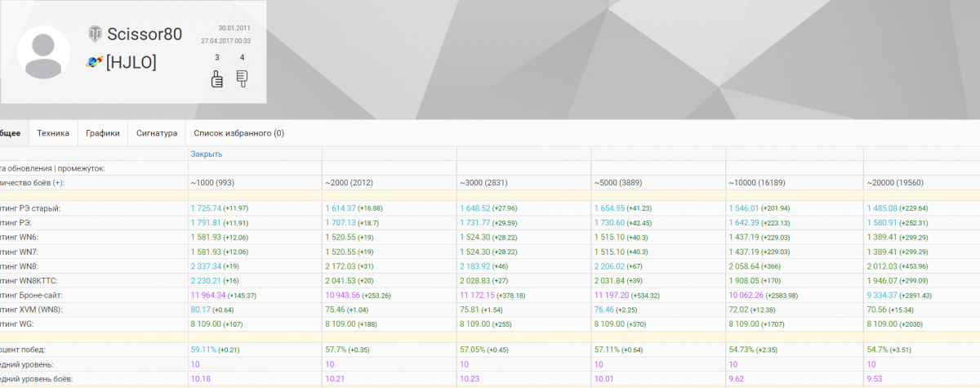Click the value 2 183.92
The height and width of the screenshot is (388, 980).
pyautogui.click(x=475, y=266)
